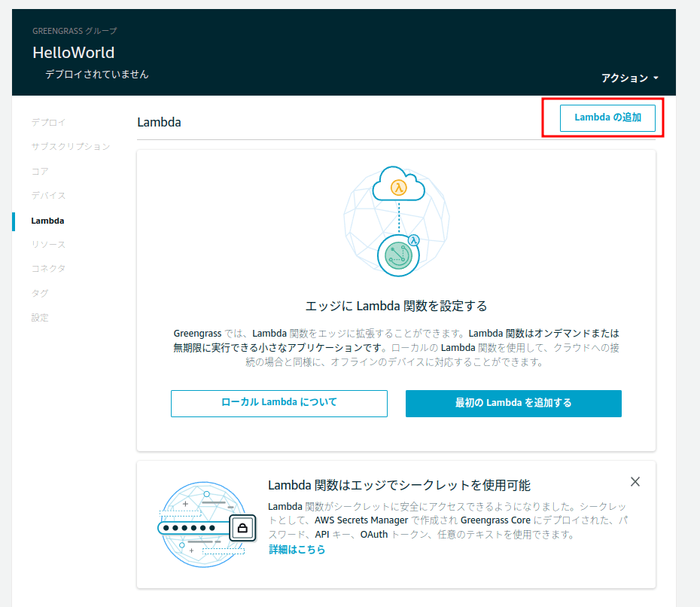Image resolution: width=700 pixels, height=607 pixels.
Task: Click ローカル Lambda について button
Action: pyautogui.click(x=279, y=404)
